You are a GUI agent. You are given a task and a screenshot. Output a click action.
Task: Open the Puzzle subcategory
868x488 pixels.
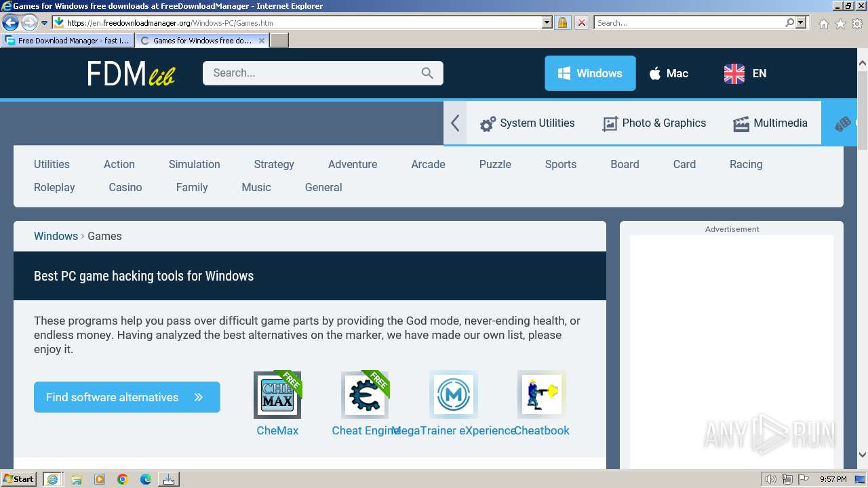(495, 164)
